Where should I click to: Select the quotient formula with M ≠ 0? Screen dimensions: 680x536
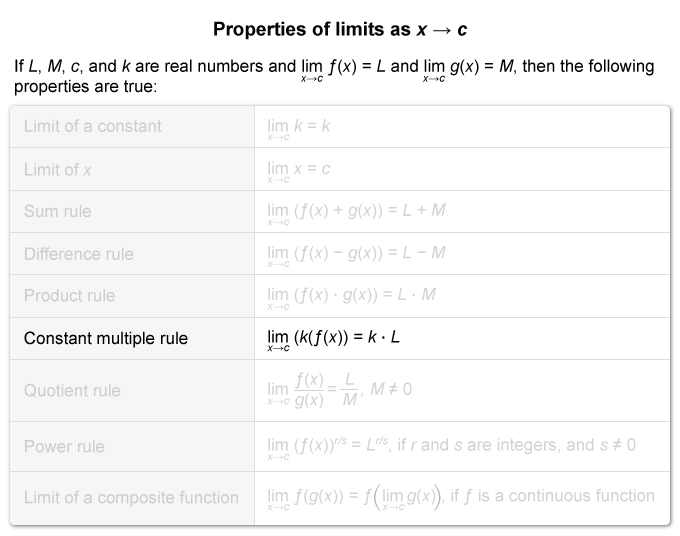(x=339, y=391)
